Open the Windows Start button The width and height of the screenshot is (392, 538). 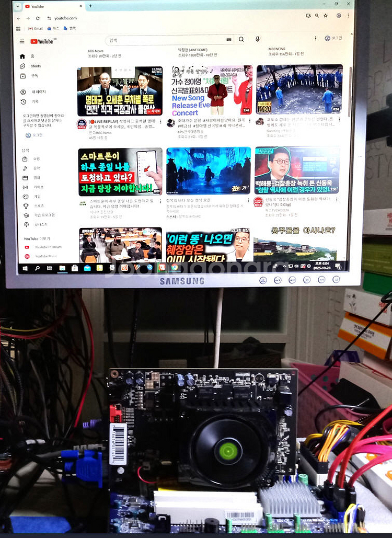click(x=25, y=268)
